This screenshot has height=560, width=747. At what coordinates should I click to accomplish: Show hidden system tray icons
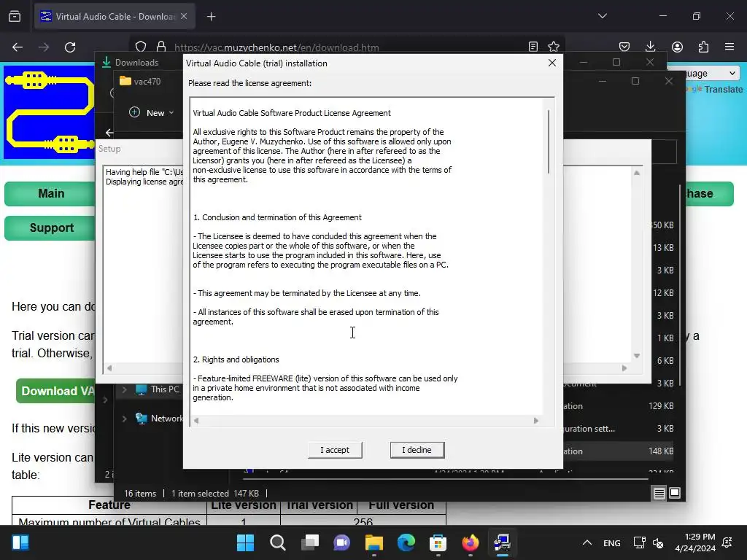point(587,542)
